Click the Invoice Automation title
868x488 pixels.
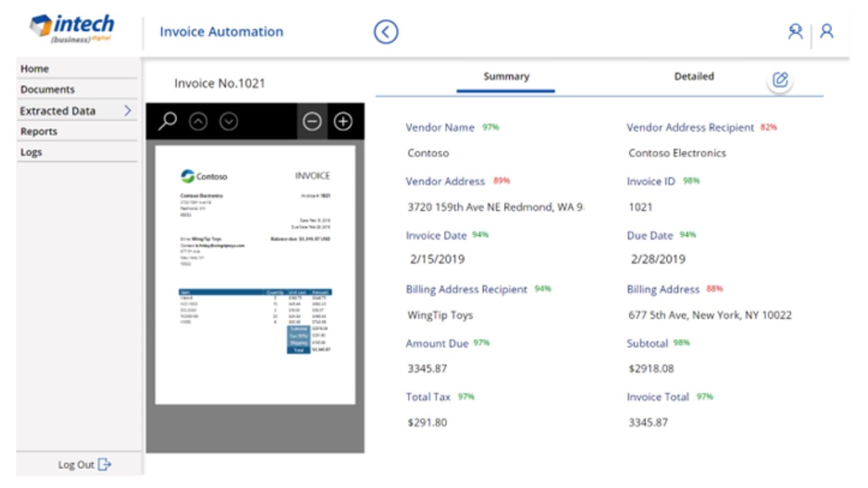(x=221, y=32)
